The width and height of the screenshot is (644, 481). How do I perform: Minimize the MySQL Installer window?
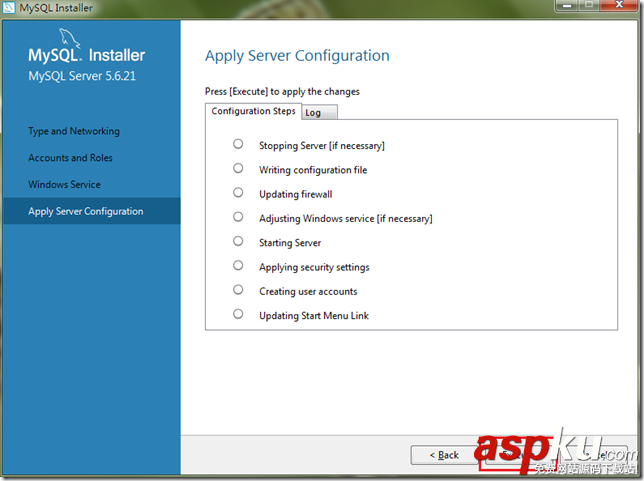point(567,5)
